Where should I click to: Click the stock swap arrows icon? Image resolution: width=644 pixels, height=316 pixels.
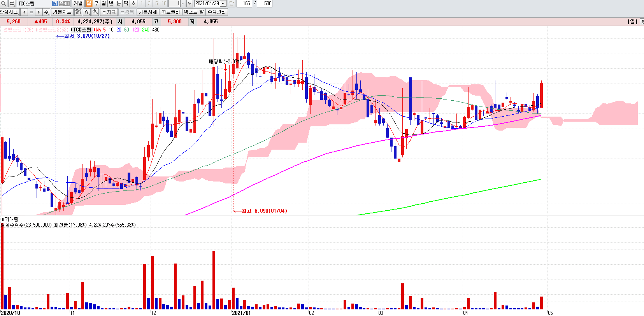pyautogui.click(x=12, y=3)
